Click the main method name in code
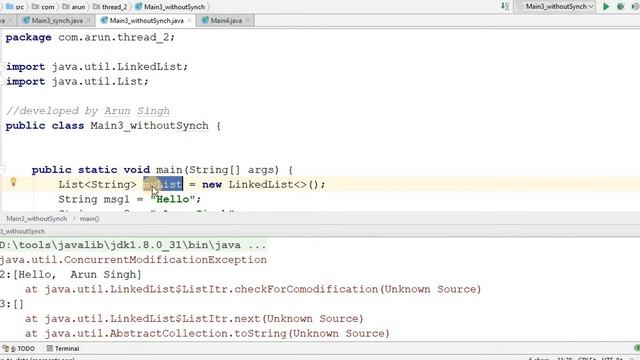 pos(169,170)
